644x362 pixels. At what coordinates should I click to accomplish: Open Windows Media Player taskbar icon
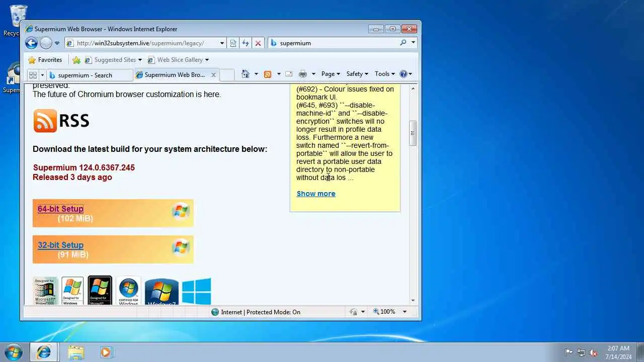[x=106, y=352]
